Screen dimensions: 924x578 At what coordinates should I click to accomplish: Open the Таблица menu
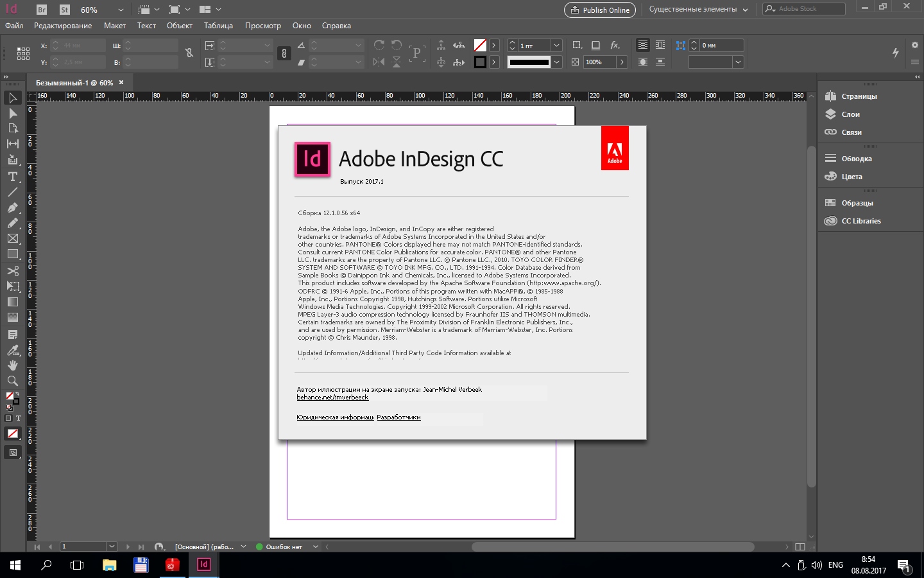pos(218,26)
